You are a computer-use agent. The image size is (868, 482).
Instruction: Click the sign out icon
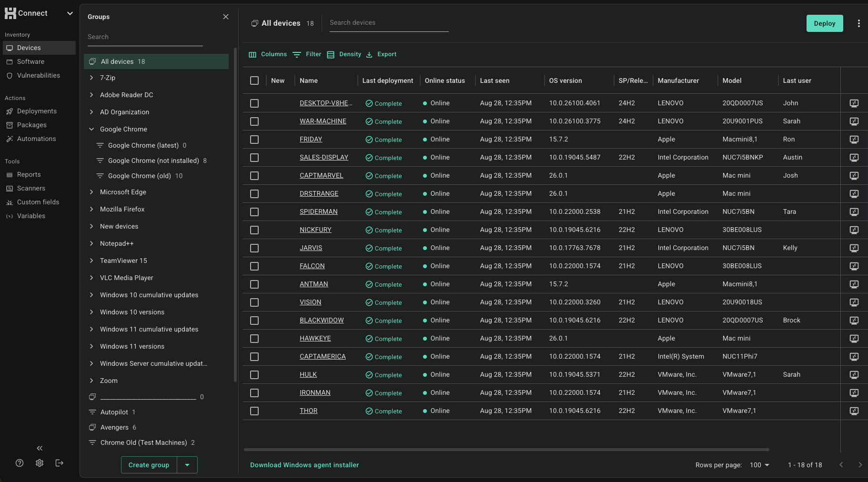click(60, 463)
